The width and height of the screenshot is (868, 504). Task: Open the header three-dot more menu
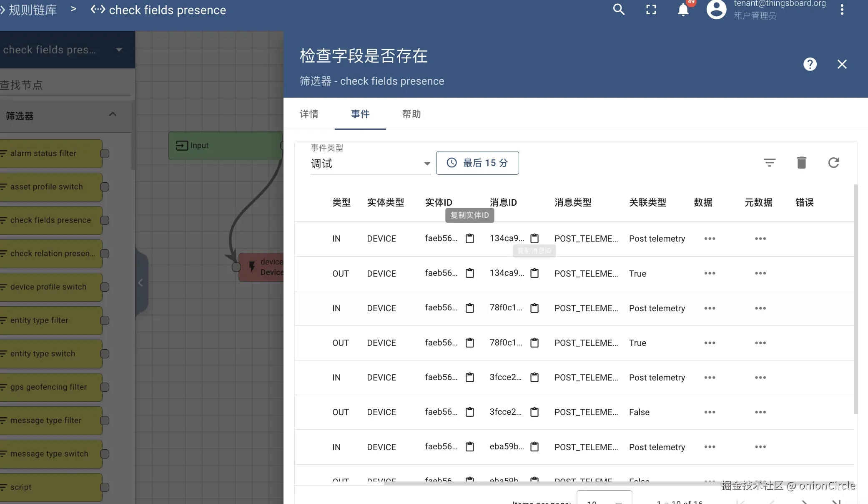[x=842, y=10]
